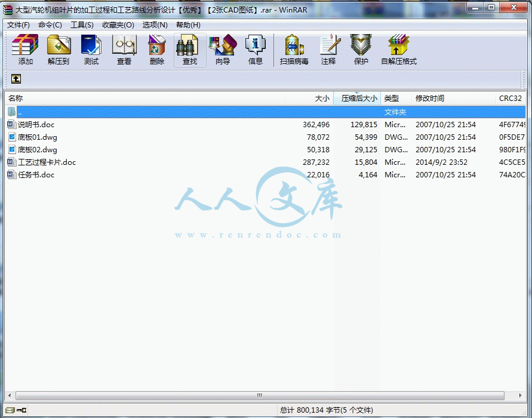Click the 自解压格式 (SFX) icon
This screenshot has height=418, width=532.
pyautogui.click(x=399, y=50)
